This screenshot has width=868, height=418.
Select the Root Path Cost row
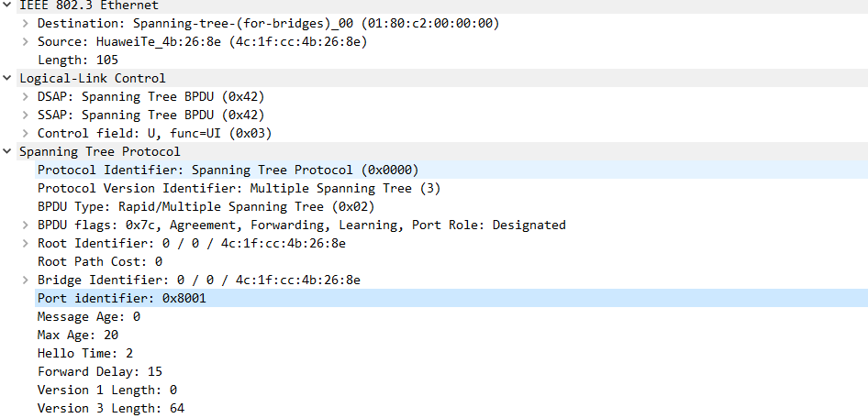click(x=99, y=261)
